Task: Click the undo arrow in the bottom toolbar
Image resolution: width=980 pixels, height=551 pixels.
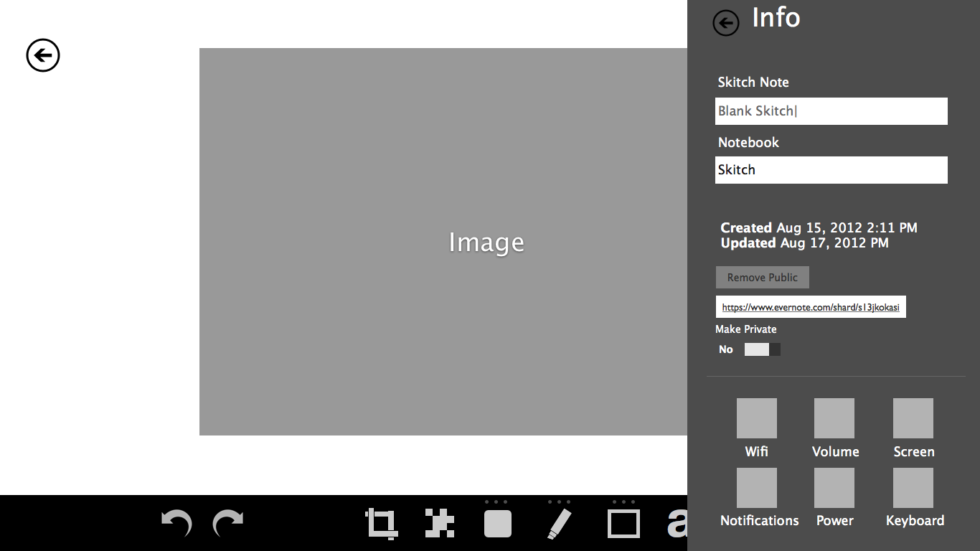Action: (176, 523)
